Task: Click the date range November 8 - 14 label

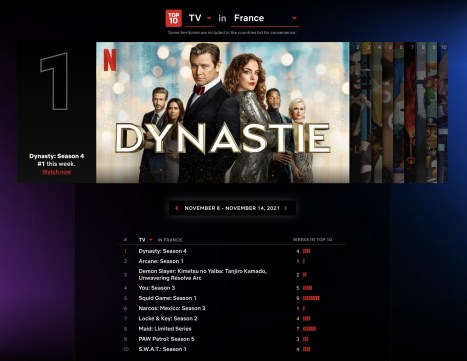Action: pos(232,208)
